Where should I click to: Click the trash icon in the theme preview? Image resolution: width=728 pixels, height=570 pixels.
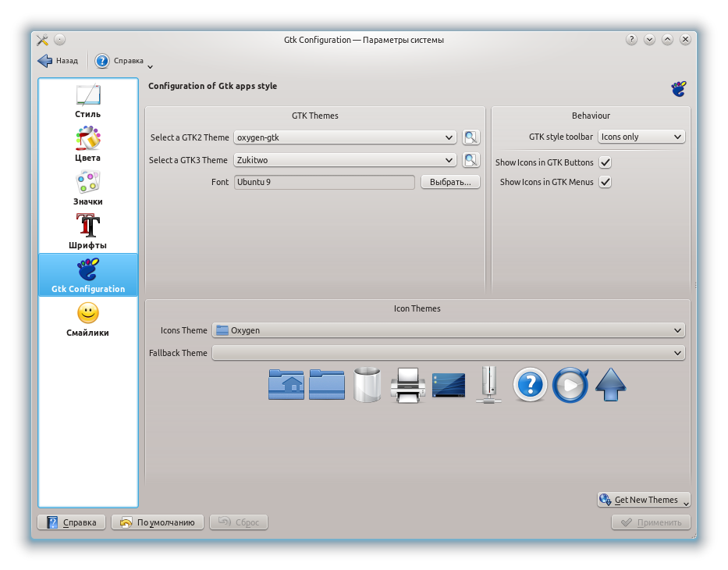coord(367,384)
